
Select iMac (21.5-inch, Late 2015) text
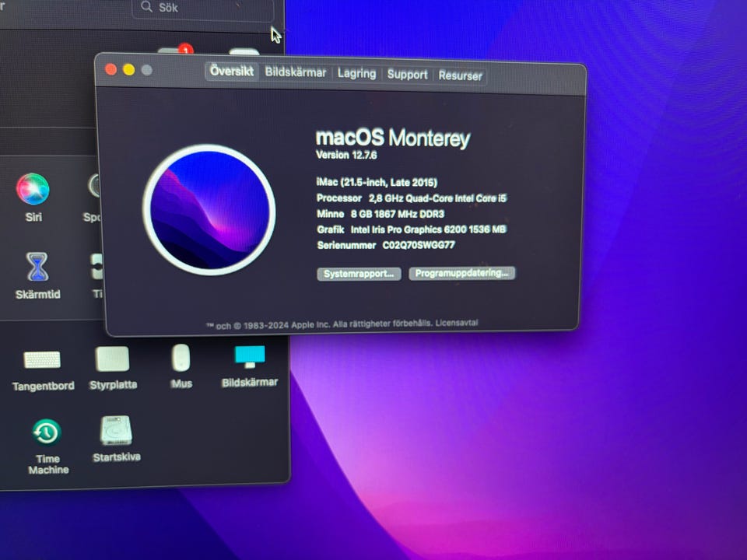coord(377,182)
